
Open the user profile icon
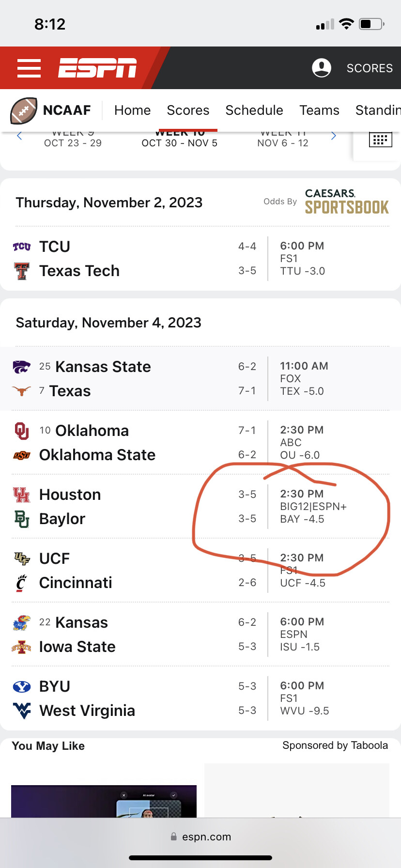pos(322,68)
